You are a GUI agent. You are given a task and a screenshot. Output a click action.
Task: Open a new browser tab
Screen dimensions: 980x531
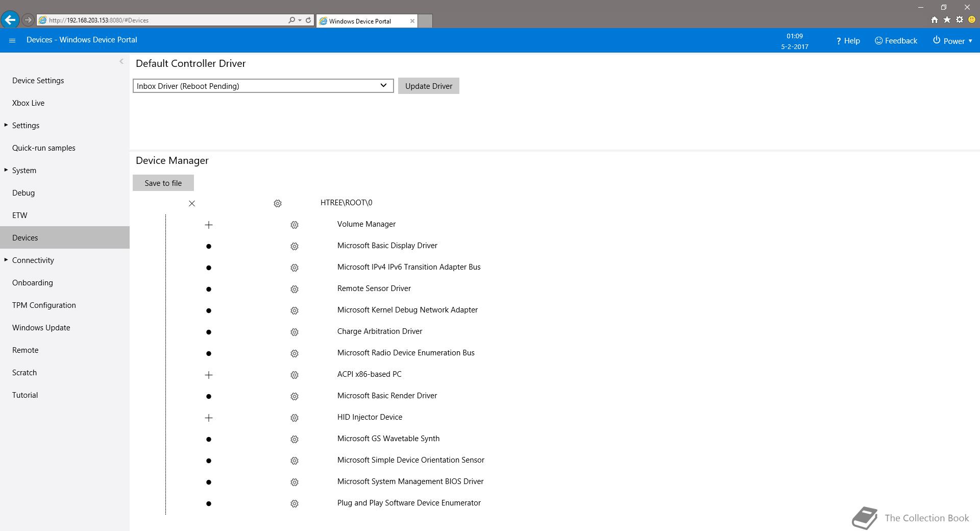[x=425, y=21]
